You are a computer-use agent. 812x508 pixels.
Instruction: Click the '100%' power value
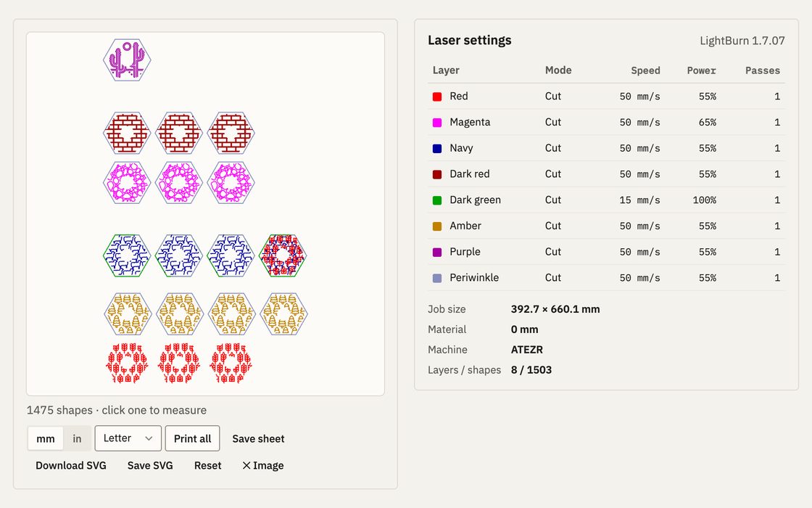704,200
